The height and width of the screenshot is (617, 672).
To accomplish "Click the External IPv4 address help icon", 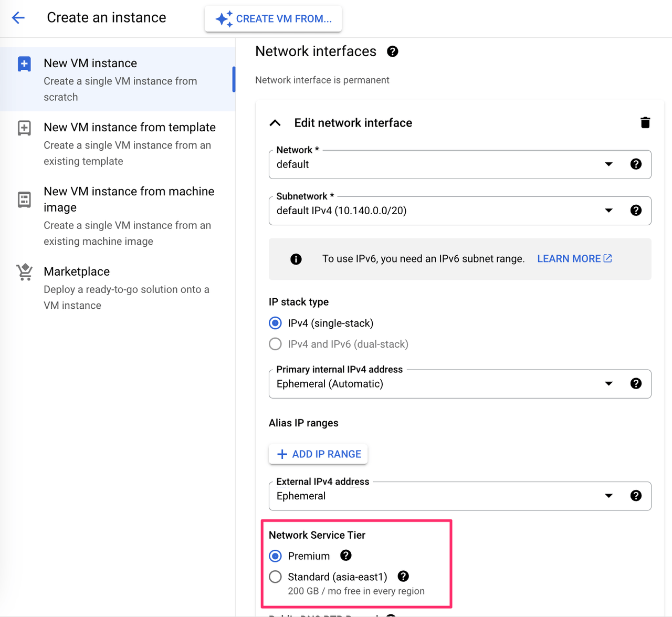I will 636,495.
